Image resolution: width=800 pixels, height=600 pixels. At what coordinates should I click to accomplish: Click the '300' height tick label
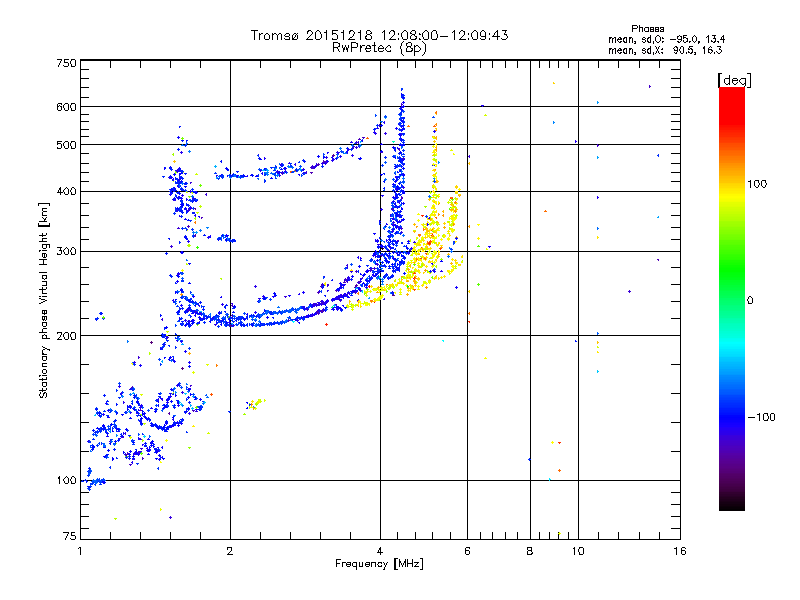[x=66, y=252]
